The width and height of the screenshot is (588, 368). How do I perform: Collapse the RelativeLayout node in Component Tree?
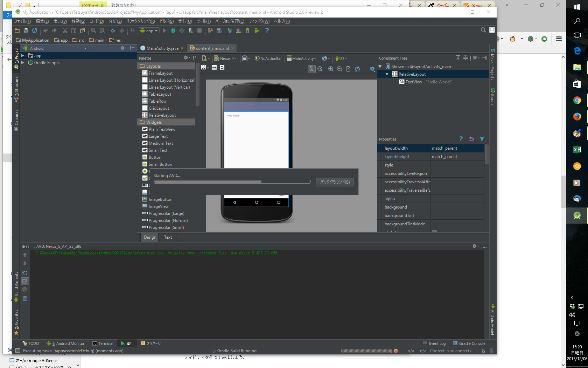coord(387,74)
